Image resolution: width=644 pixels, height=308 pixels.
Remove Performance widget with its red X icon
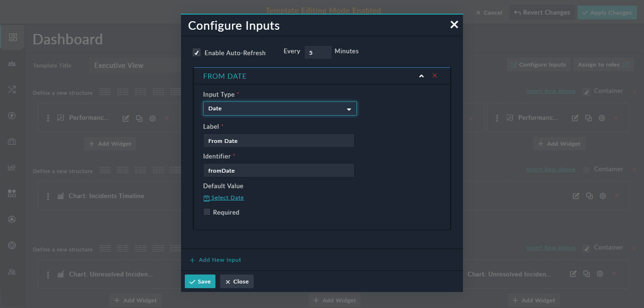pos(166,117)
